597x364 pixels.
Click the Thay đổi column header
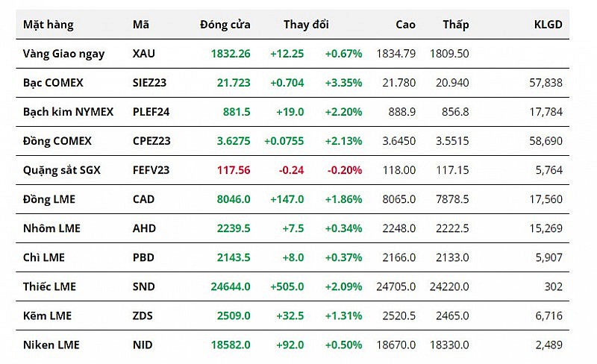[306, 25]
